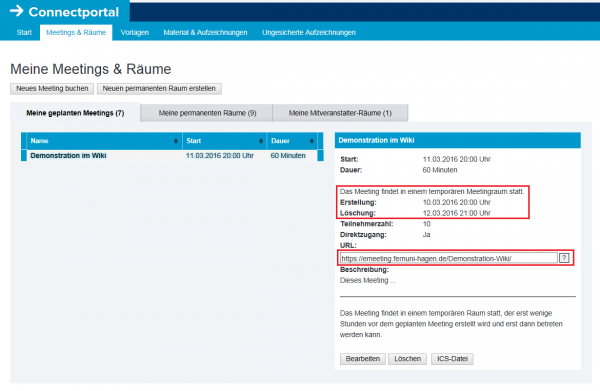
Task: Sort by Name column arrows
Action: click(176, 141)
